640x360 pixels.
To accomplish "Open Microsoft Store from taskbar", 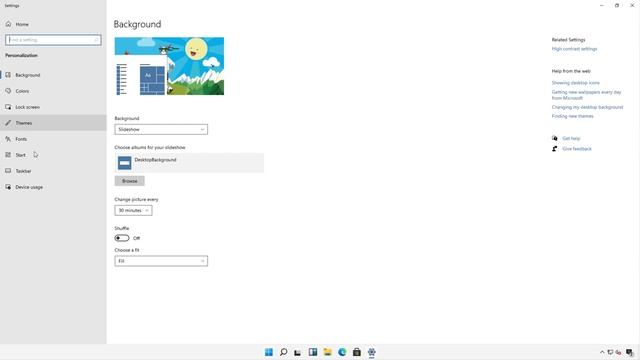I will pyautogui.click(x=357, y=352).
